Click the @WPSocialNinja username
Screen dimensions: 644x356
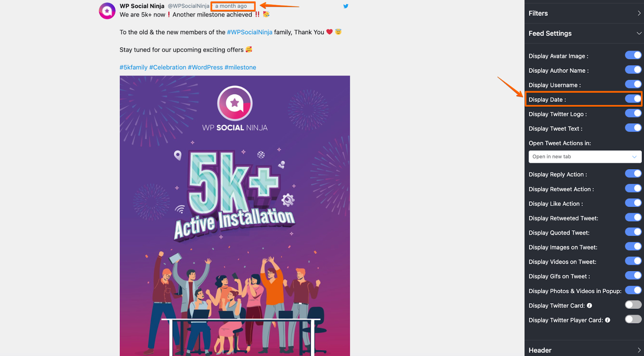coord(188,6)
